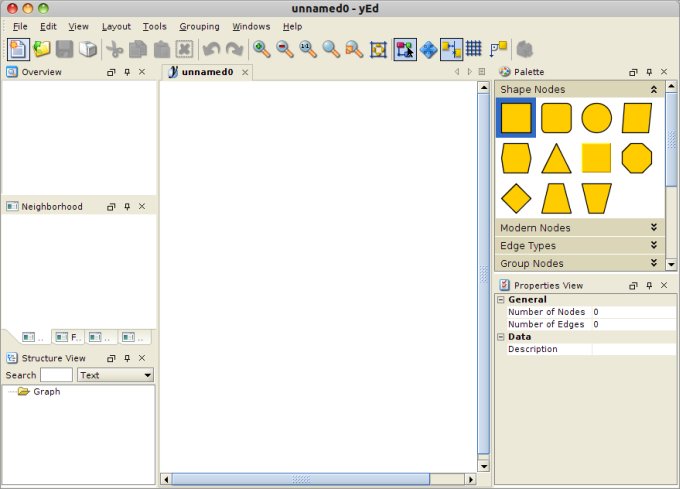The height and width of the screenshot is (489, 680).
Task: Select the octagon shape node in Palette
Action: (x=637, y=158)
